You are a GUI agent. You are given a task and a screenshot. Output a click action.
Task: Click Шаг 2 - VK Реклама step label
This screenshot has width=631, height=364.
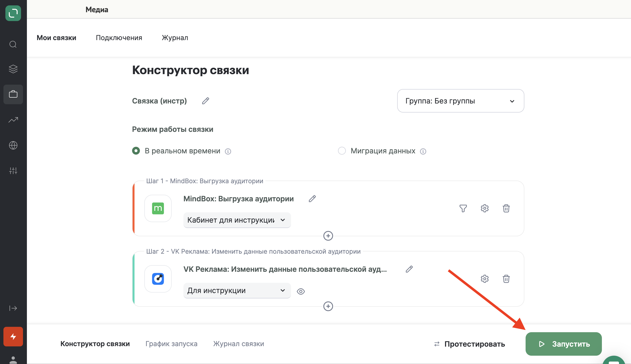pos(253,251)
